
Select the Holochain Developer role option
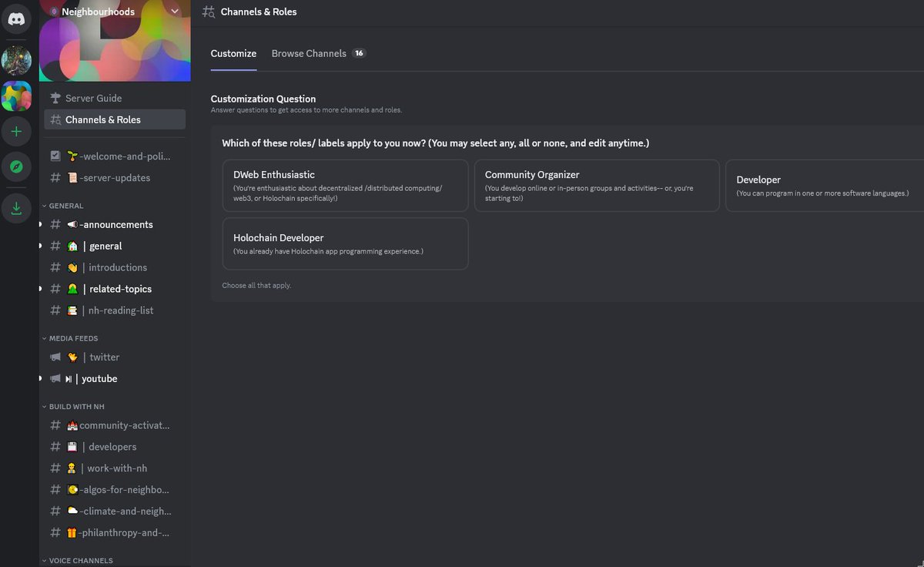click(x=345, y=243)
